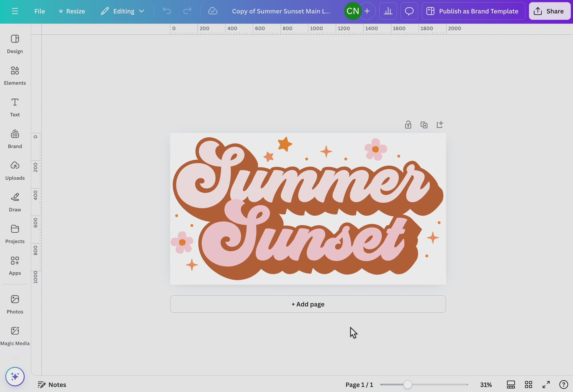Open Magic Media in sidebar
Viewport: 573px width, 392px height.
(15, 336)
